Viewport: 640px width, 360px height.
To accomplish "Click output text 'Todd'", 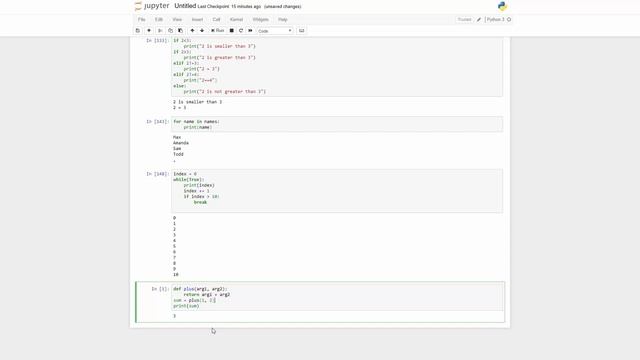I will pos(178,154).
